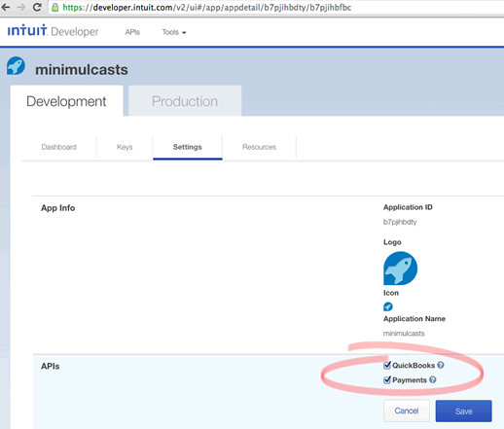Open the APIs navigation link
504x429 pixels.
coord(132,32)
